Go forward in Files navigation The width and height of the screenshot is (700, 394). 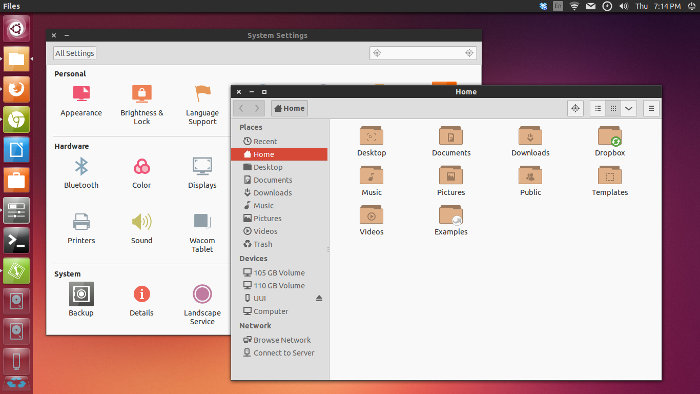tap(257, 108)
